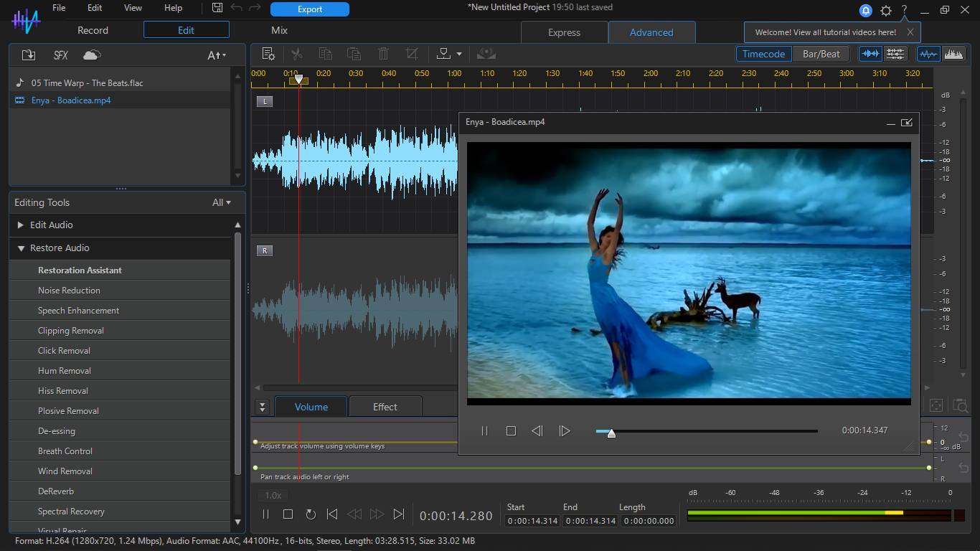Click the loop playback icon
The height and width of the screenshot is (551, 980).
pyautogui.click(x=311, y=514)
